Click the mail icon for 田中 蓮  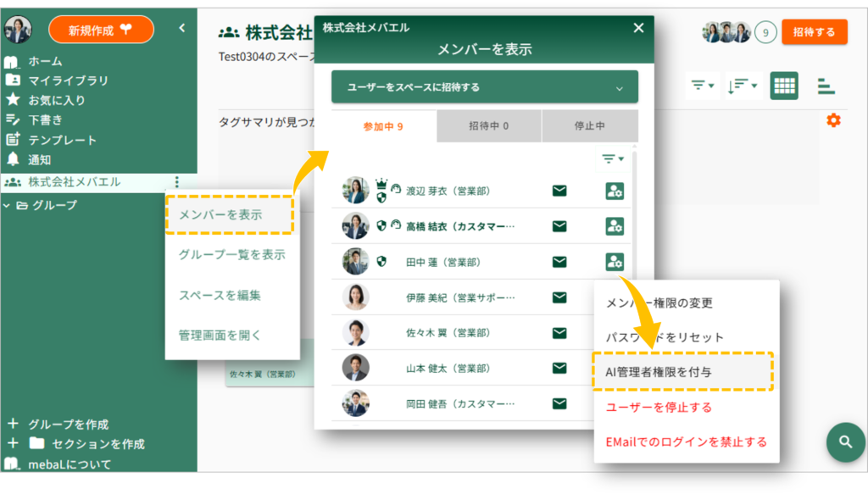(559, 262)
